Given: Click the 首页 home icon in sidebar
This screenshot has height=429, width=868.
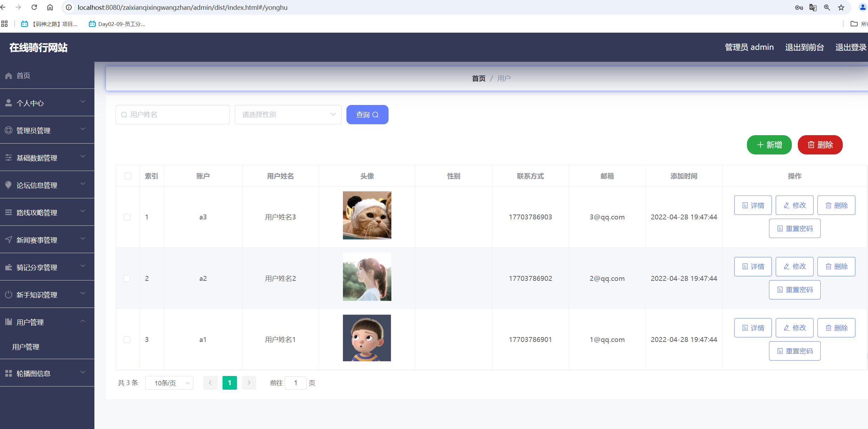Looking at the screenshot, I should [8, 75].
